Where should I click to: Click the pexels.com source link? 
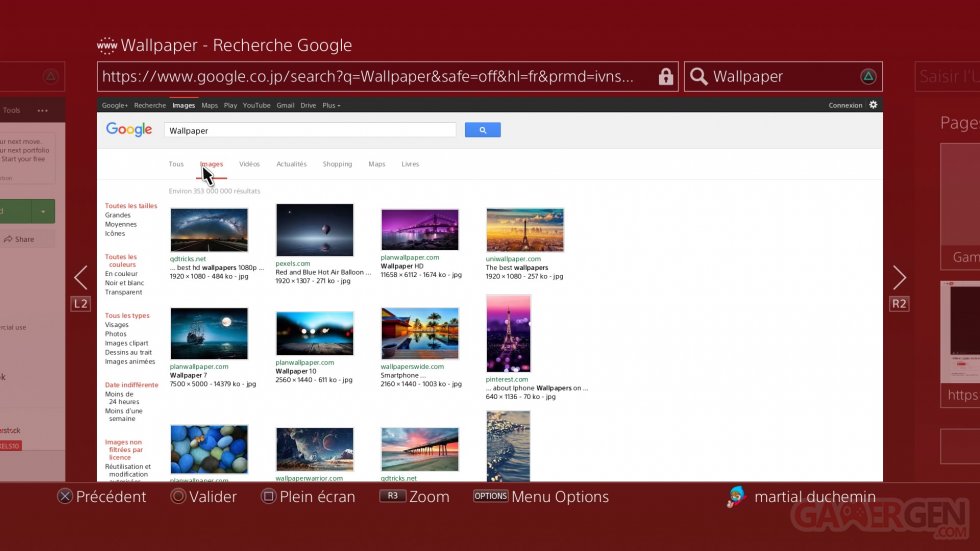(292, 264)
